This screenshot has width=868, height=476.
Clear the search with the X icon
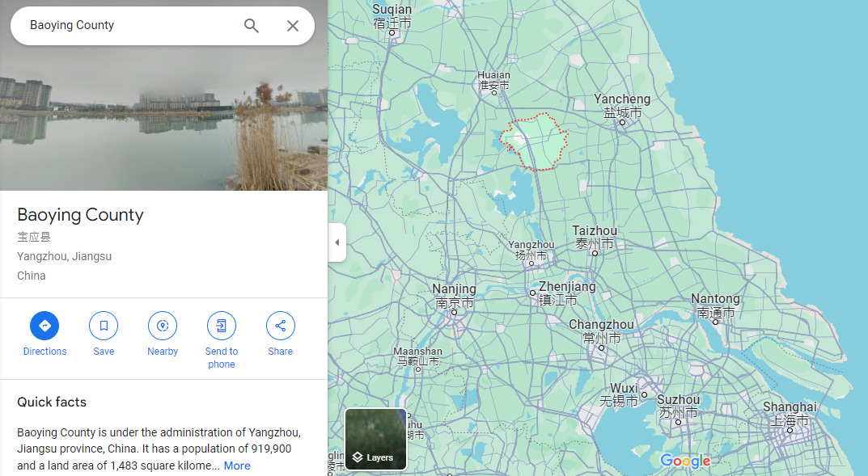tap(293, 25)
